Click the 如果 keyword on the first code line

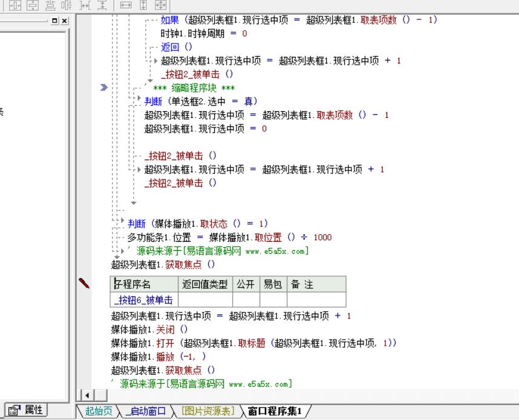[x=169, y=20]
